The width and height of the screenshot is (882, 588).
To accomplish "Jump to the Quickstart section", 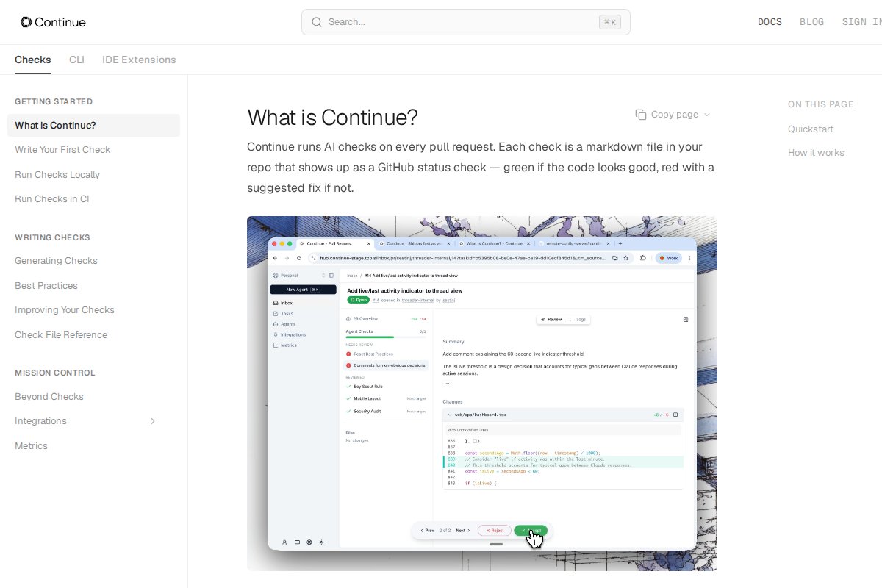I will coord(811,129).
